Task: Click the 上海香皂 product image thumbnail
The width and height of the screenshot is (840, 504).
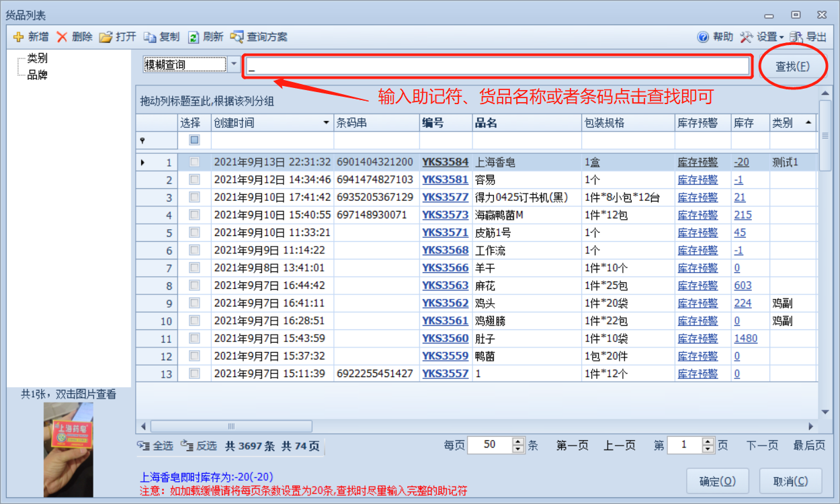Action: point(69,450)
